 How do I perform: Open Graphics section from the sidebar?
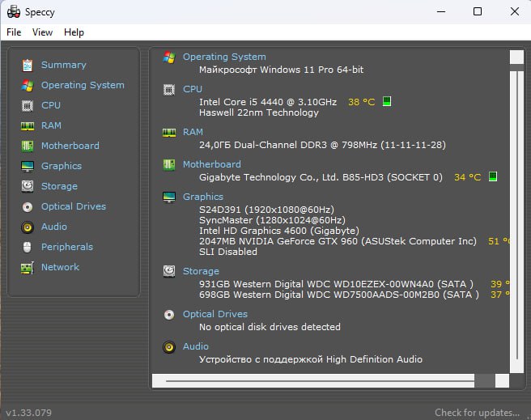tap(62, 166)
